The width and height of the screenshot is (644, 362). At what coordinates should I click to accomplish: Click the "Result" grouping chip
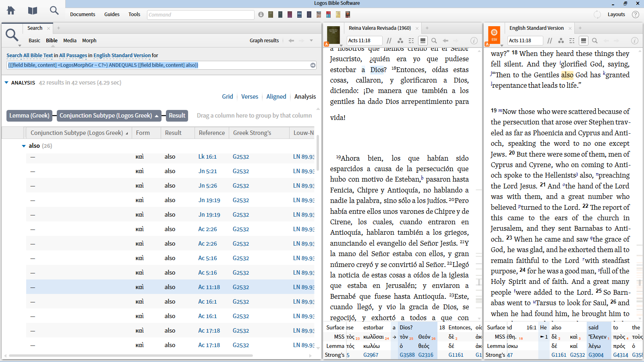tap(177, 116)
